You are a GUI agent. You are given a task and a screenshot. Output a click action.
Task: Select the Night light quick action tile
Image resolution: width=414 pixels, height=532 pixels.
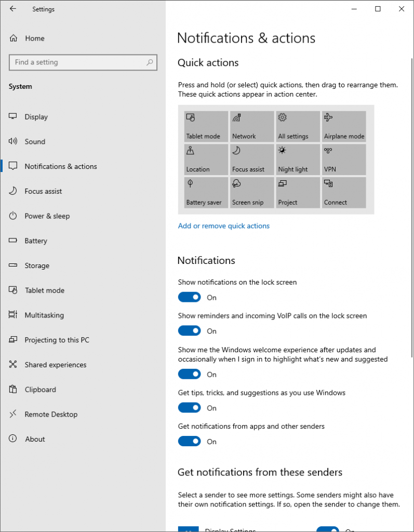pos(298,159)
